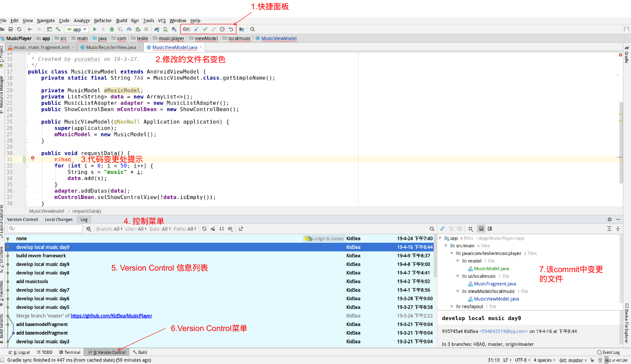Click the Event Log button
The width and height of the screenshot is (631, 364).
tap(608, 352)
